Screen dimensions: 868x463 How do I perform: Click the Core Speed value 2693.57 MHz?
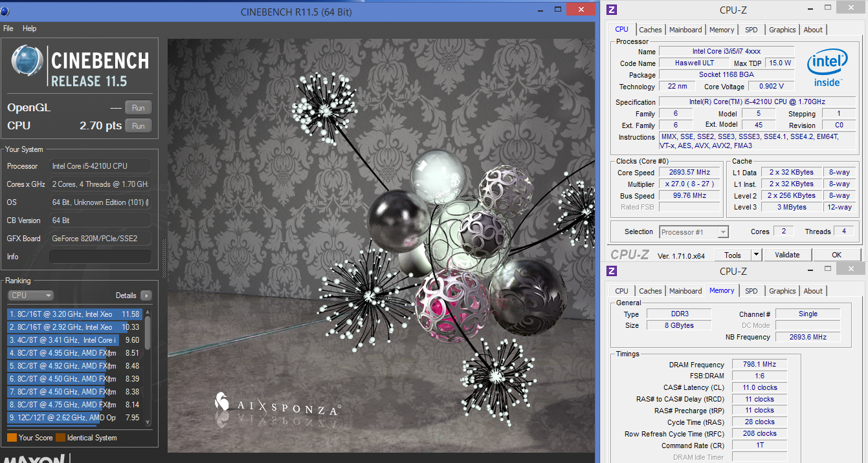coord(689,173)
